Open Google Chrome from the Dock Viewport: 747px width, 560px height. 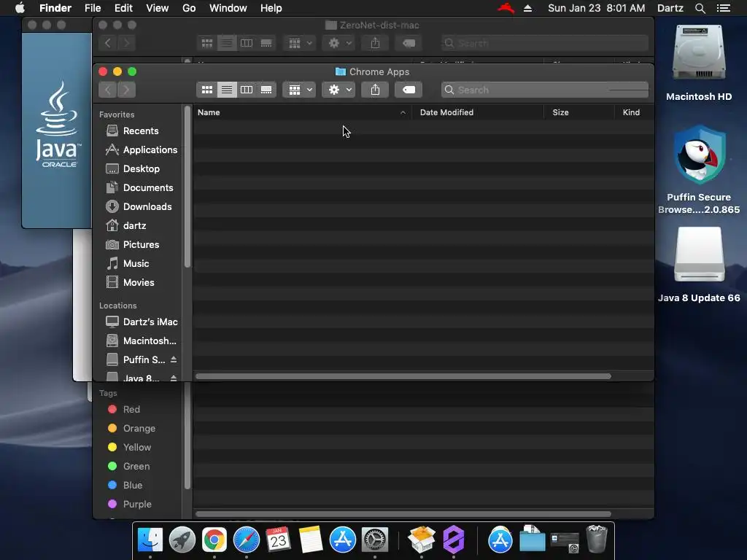(x=214, y=540)
